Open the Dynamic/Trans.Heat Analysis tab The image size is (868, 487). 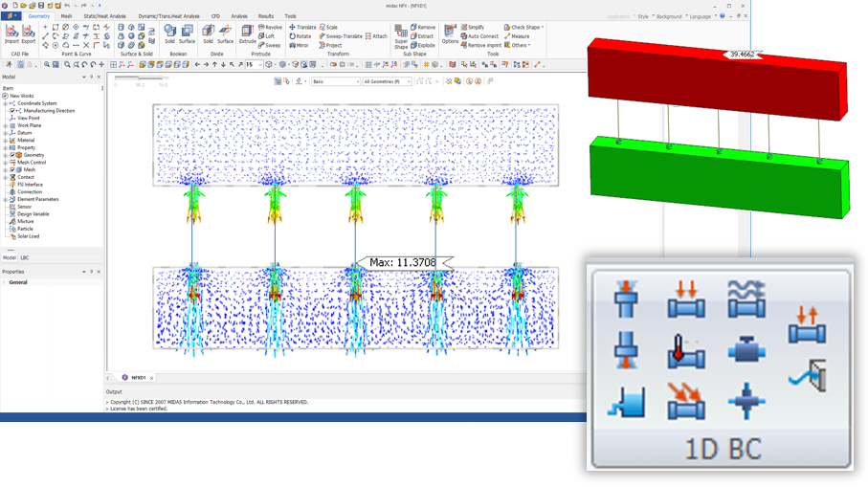tap(168, 16)
